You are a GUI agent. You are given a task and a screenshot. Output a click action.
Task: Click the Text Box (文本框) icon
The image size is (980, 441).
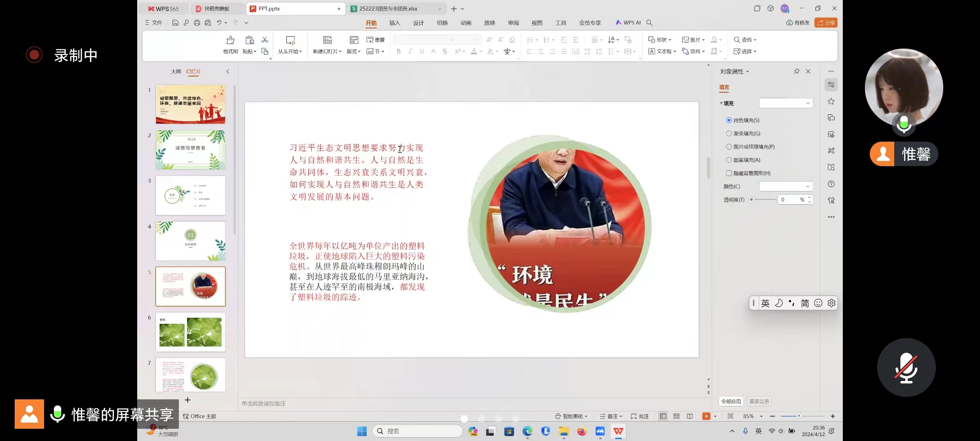click(x=652, y=51)
